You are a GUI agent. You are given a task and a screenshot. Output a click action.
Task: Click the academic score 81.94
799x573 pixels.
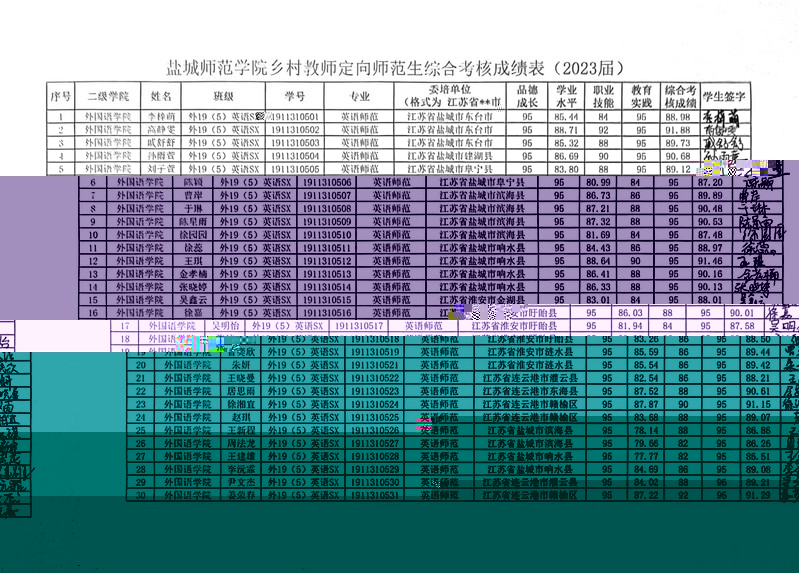630,326
